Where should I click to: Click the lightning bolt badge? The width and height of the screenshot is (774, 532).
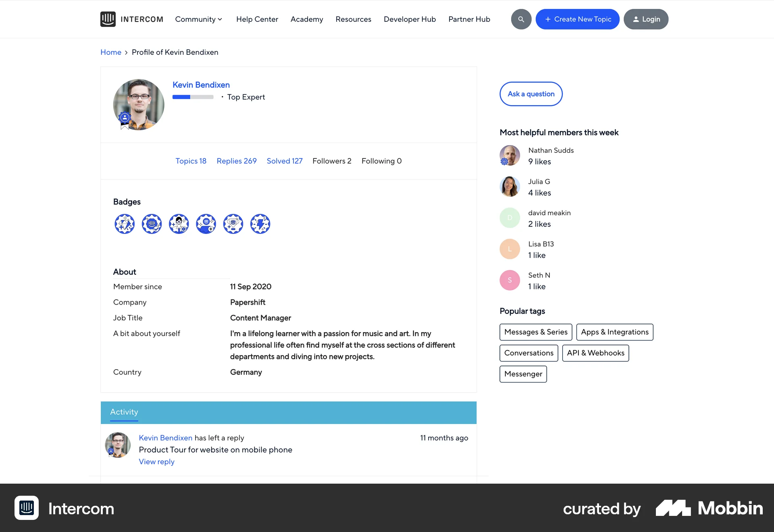[260, 224]
